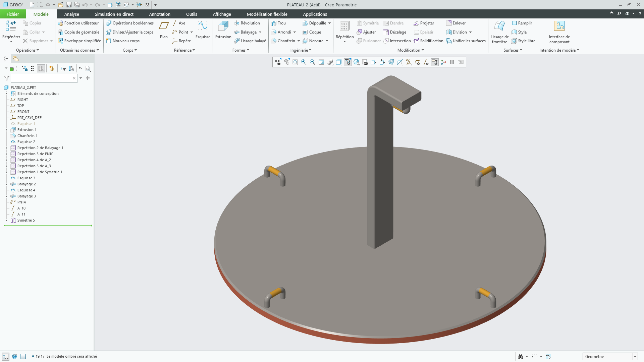Viewport: 644px width, 362px height.
Task: Click the Solidification tool
Action: 428,41
